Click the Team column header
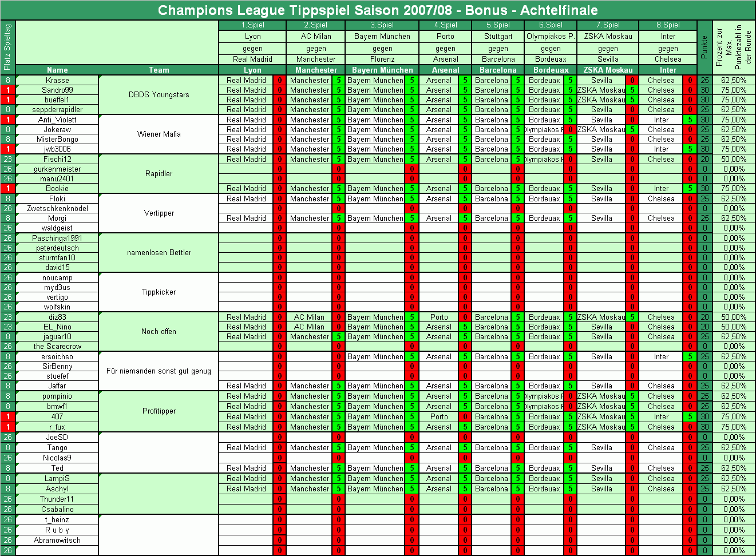756x556 pixels. pyautogui.click(x=159, y=70)
